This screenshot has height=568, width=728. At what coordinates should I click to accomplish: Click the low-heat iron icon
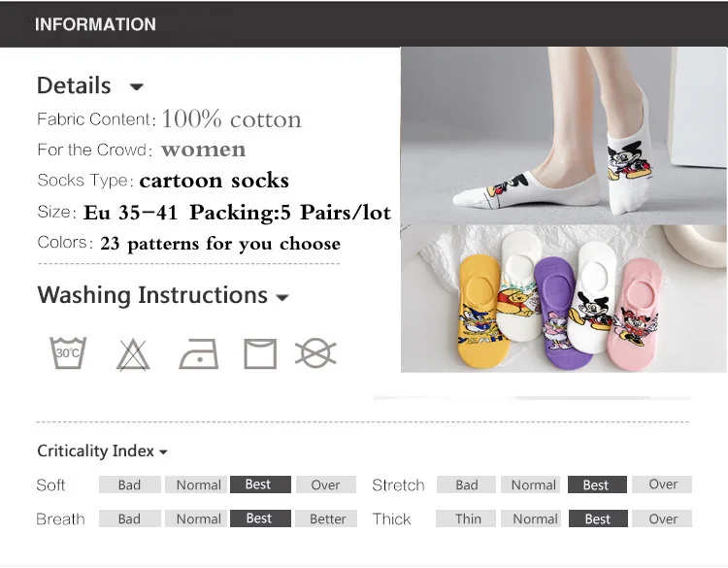[199, 353]
